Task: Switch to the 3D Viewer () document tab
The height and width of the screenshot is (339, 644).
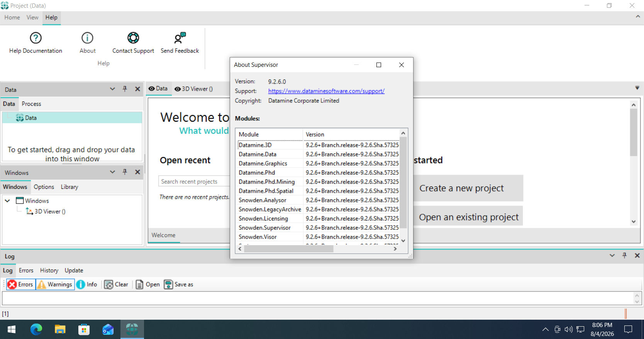Action: [193, 89]
